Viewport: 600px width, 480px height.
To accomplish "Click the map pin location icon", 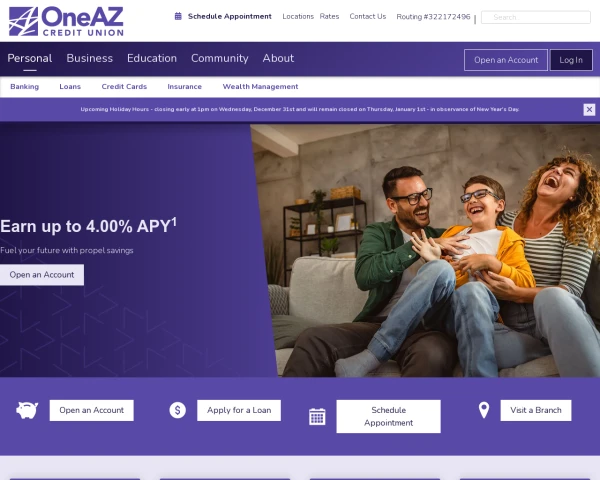I will pos(484,410).
